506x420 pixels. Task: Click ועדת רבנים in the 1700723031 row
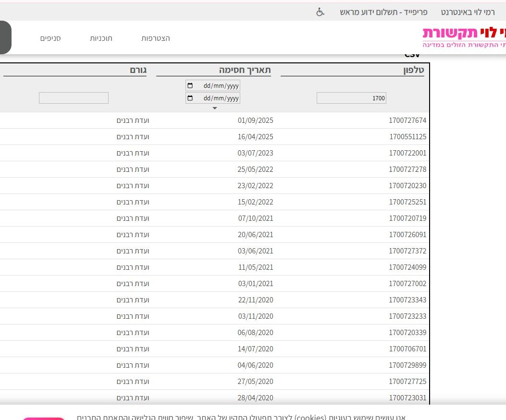coord(133,398)
